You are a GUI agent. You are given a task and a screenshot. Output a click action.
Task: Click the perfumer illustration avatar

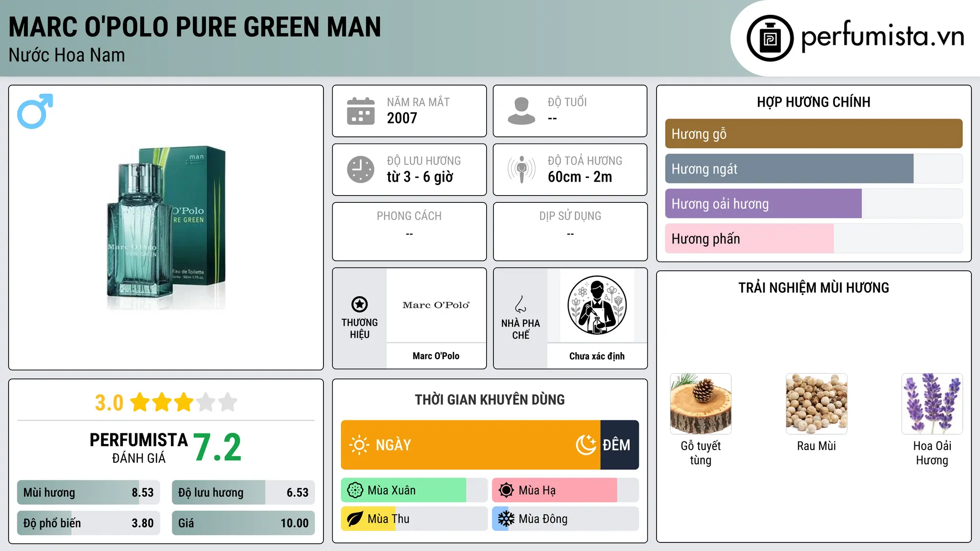pos(597,305)
